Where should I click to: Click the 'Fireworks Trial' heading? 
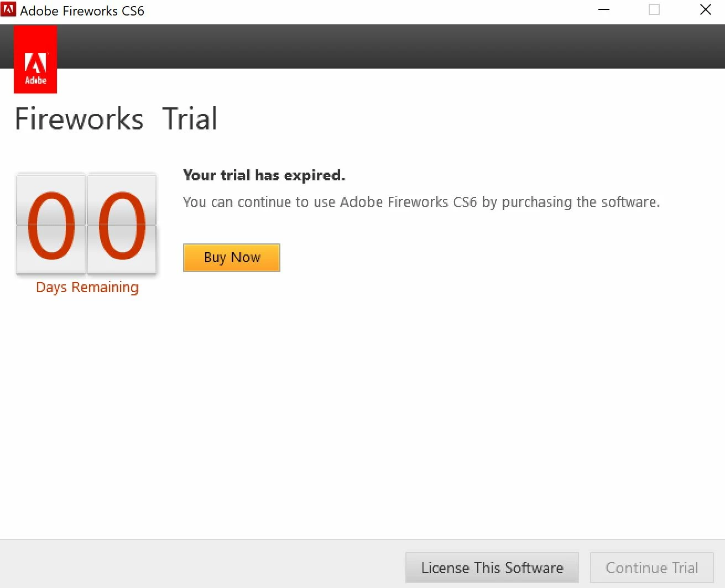[x=116, y=119]
